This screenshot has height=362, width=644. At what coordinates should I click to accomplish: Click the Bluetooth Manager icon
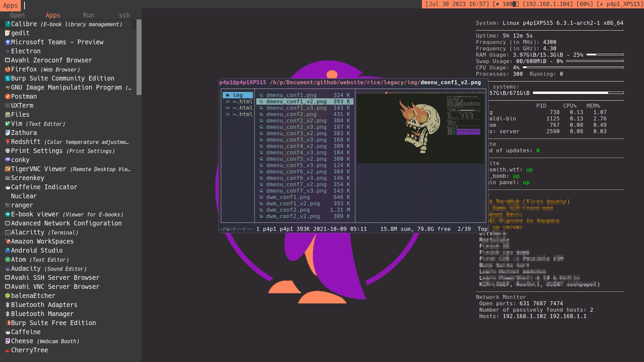point(7,314)
